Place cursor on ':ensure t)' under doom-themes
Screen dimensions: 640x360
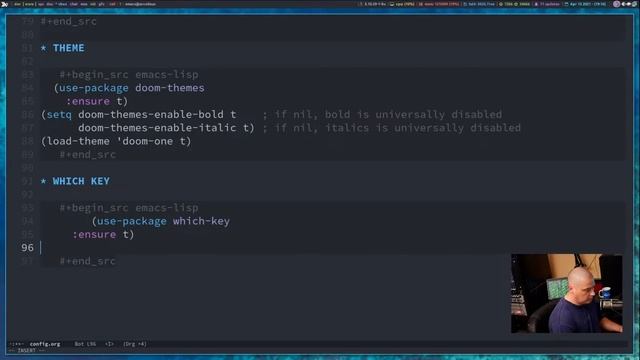(97, 101)
